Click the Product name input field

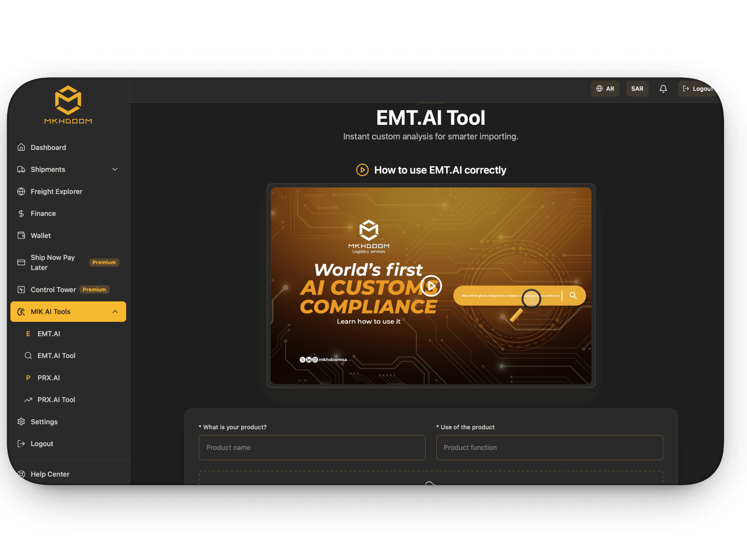click(x=312, y=448)
